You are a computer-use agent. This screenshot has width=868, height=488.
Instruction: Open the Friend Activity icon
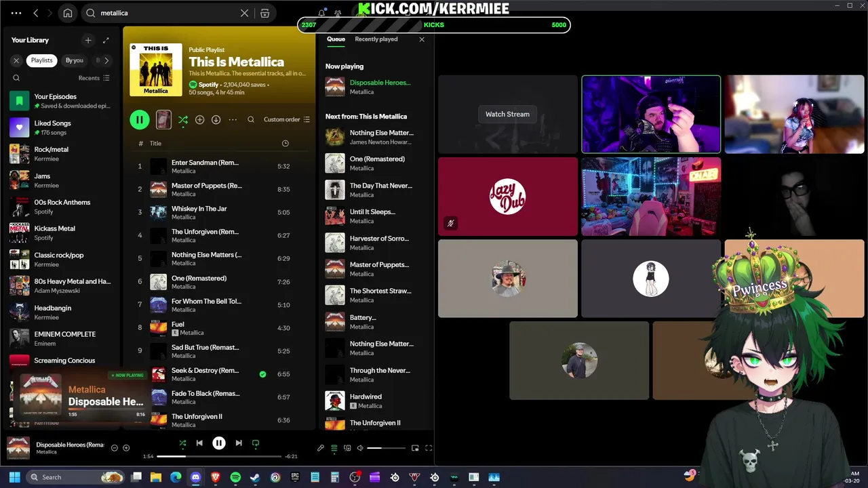[x=338, y=13]
